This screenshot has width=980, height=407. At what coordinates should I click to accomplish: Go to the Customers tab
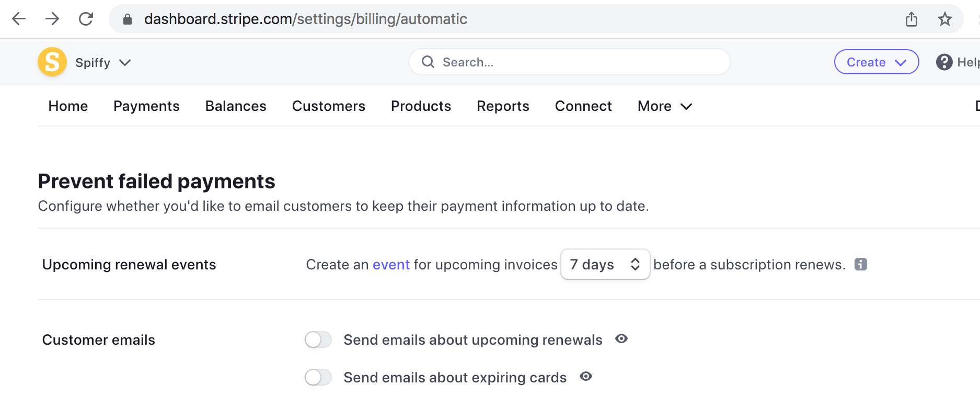[329, 106]
